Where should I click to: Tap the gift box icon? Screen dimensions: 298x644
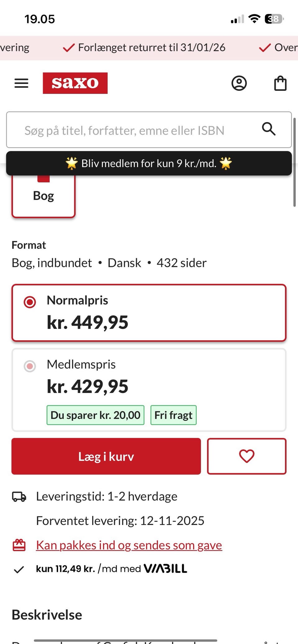point(19,545)
